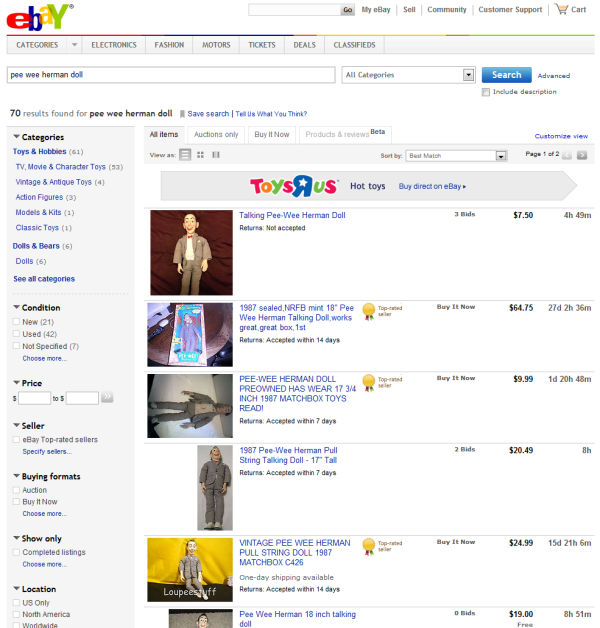Go to previous results page arrow
This screenshot has width=600, height=628.
567,155
